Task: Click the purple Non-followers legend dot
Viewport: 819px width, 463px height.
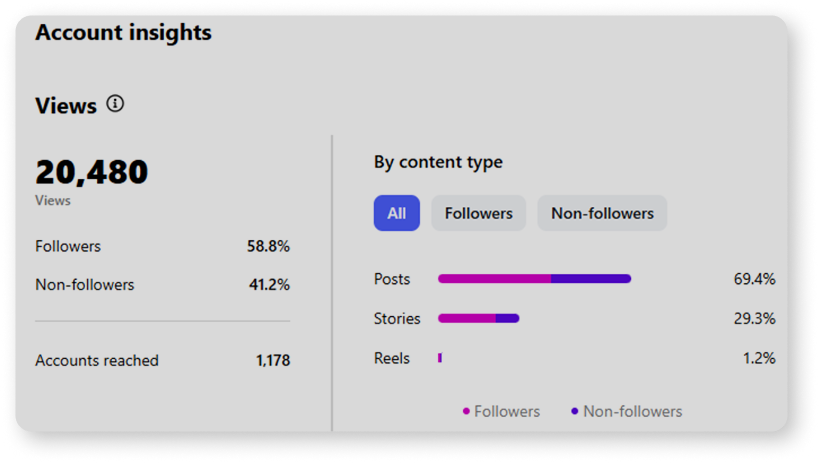Action: click(574, 411)
